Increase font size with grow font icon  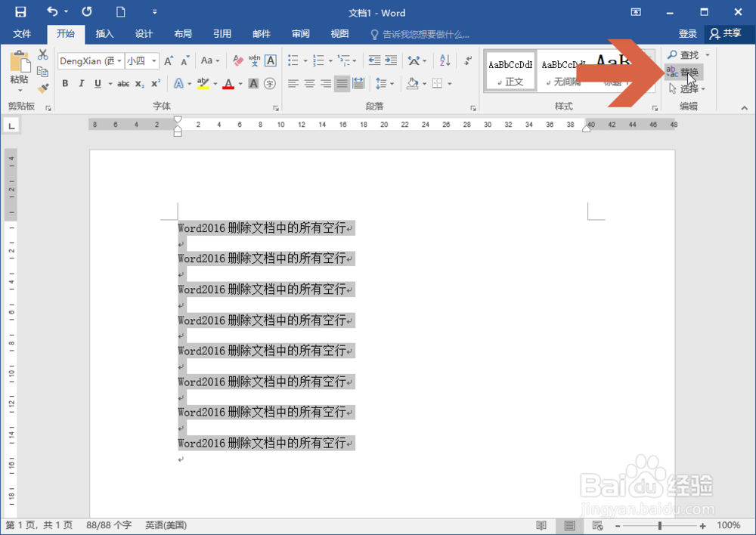click(x=169, y=60)
